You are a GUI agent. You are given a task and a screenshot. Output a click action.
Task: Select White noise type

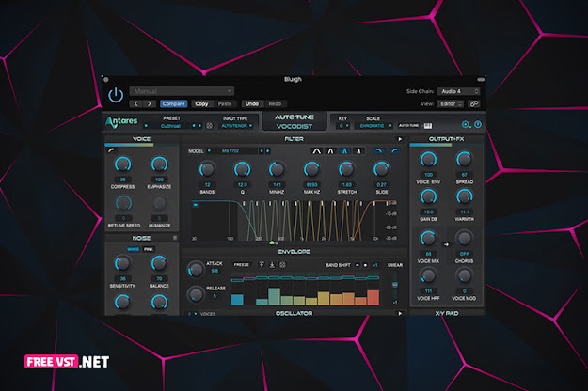[x=134, y=249]
